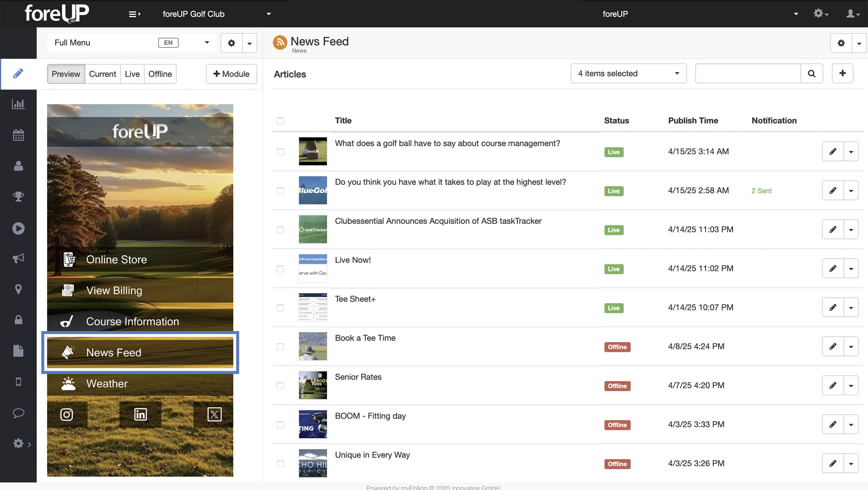Viewport: 868px width, 490px height.
Task: Open the top-right gear settings dropdown
Action: 821,14
